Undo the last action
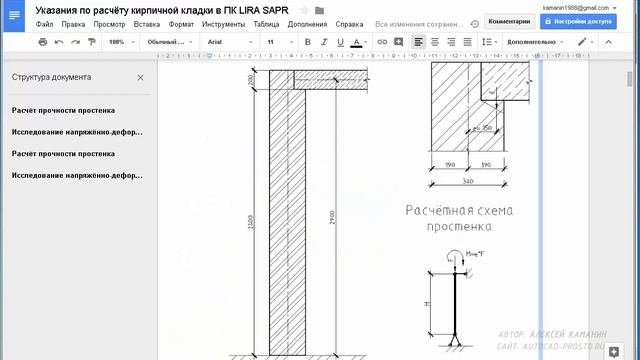This screenshot has width=640, height=360. tap(59, 42)
